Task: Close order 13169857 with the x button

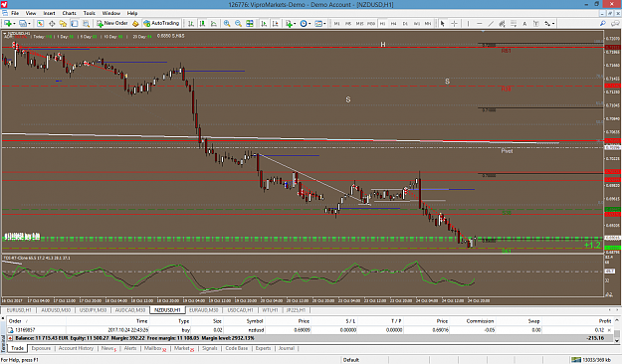Action: coord(610,330)
